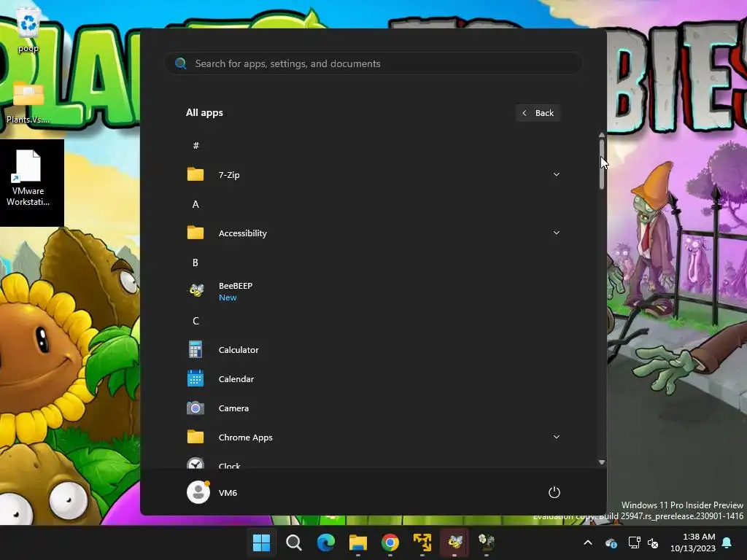Expand the Chrome Apps folder chevron
Image resolution: width=747 pixels, height=560 pixels.
pyautogui.click(x=557, y=437)
